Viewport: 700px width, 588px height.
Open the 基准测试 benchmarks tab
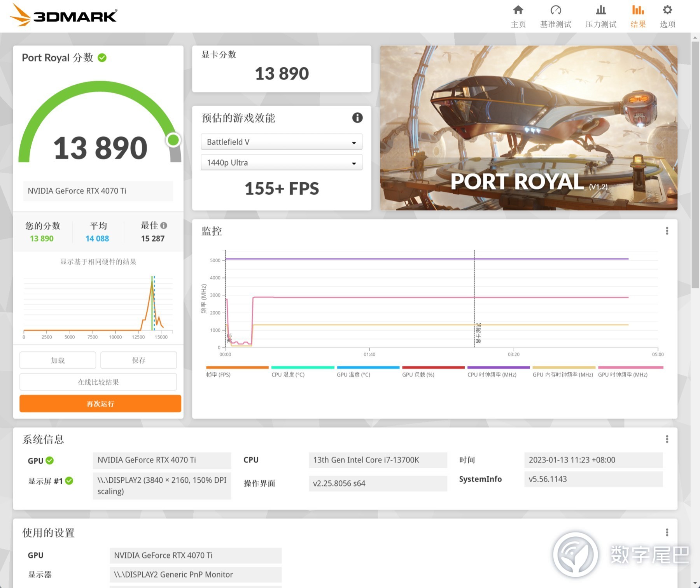pyautogui.click(x=556, y=16)
